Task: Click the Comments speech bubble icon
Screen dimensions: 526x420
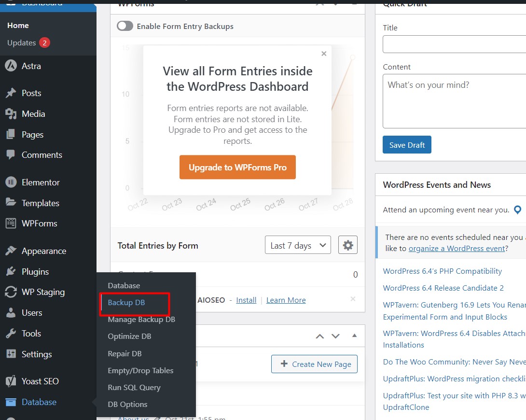Action: pos(11,154)
